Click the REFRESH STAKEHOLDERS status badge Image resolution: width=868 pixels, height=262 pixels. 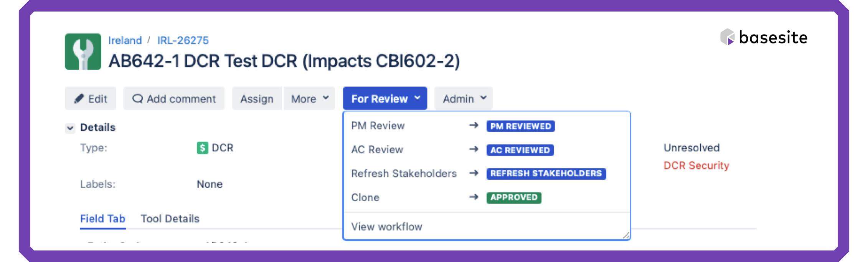pos(546,174)
